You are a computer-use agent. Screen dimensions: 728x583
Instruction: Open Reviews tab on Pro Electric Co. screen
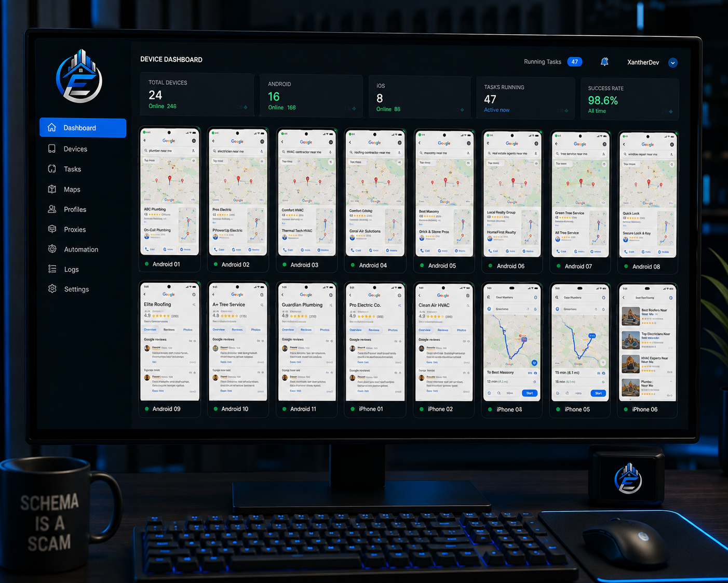pos(374,330)
